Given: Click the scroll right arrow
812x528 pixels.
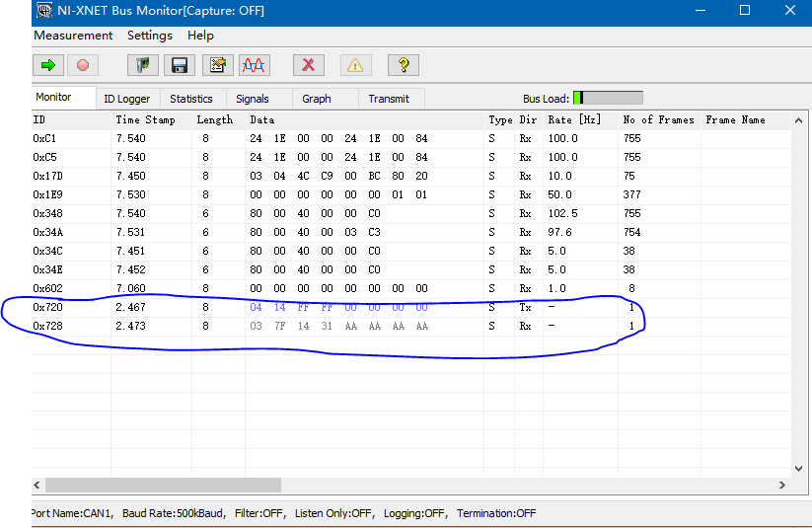Looking at the screenshot, I should point(782,485).
